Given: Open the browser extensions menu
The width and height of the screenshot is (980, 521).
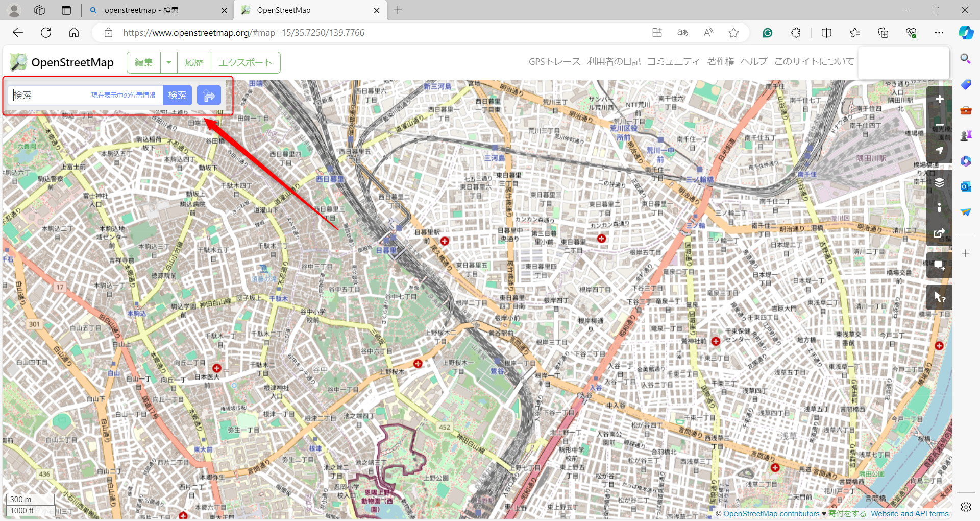Looking at the screenshot, I should click(x=796, y=32).
